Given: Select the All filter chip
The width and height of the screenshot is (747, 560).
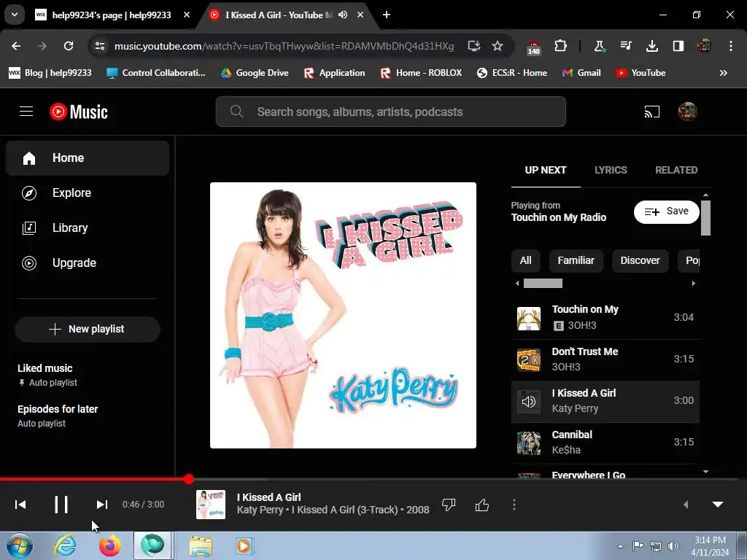Looking at the screenshot, I should (x=525, y=260).
